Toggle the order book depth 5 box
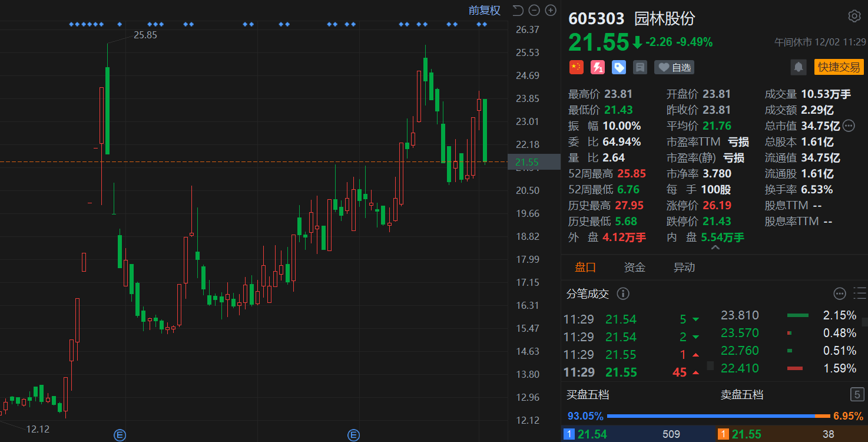The image size is (868, 442). click(857, 394)
